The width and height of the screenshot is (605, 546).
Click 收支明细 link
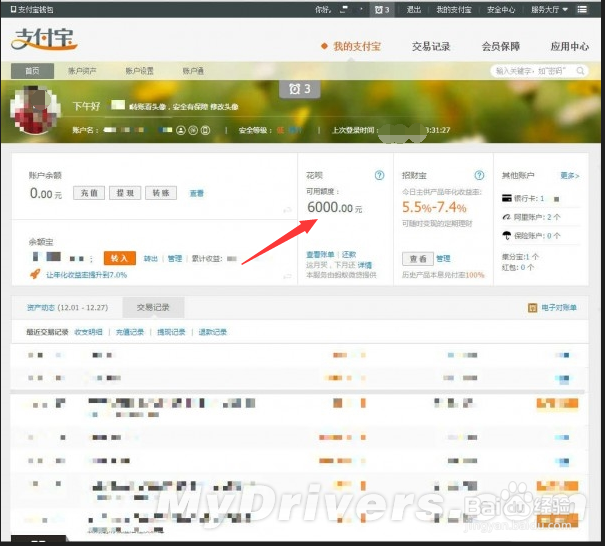point(88,332)
